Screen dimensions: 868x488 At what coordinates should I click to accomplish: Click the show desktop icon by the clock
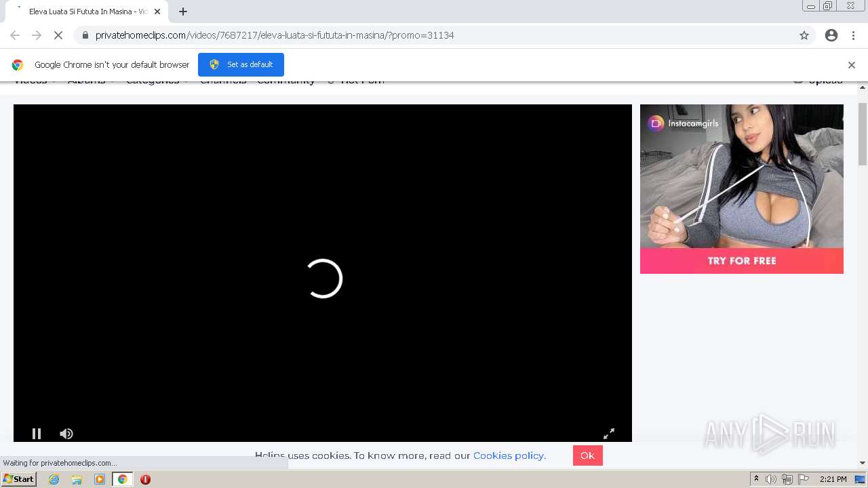click(861, 479)
